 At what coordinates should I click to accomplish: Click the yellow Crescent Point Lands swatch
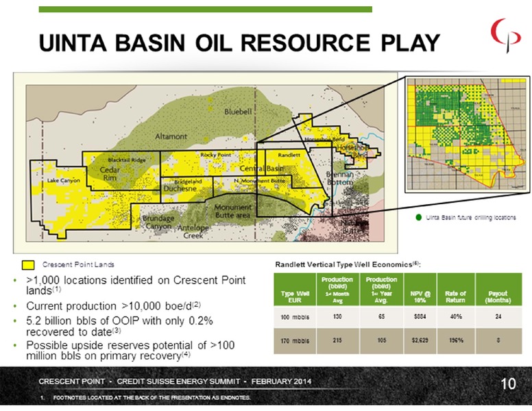[28, 265]
